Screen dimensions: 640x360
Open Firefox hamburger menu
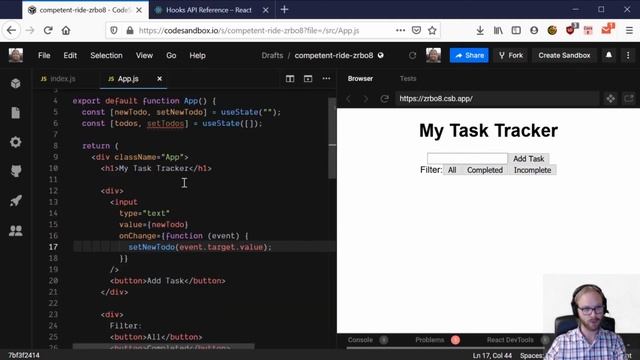coord(629,30)
